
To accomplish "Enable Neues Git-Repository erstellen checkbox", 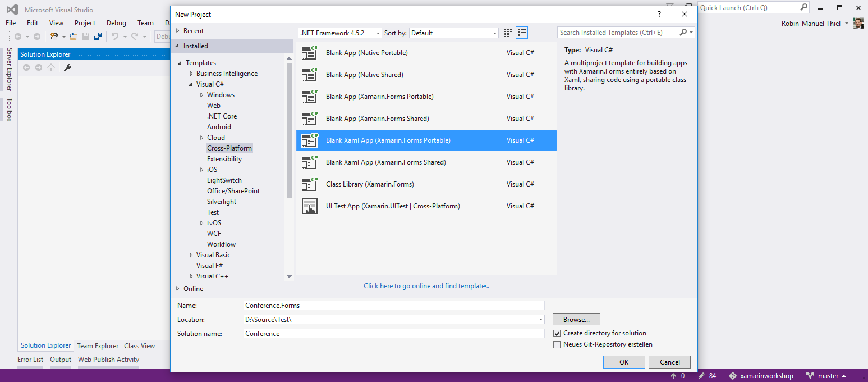I will (557, 344).
